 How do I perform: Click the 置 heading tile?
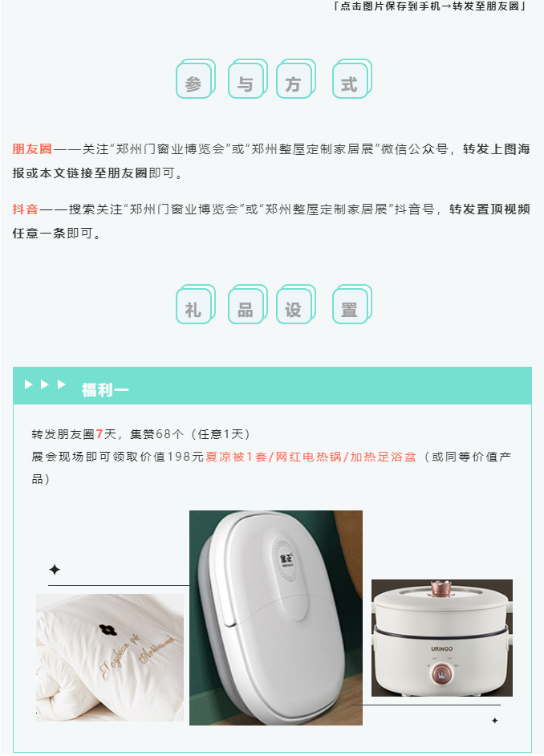[351, 304]
